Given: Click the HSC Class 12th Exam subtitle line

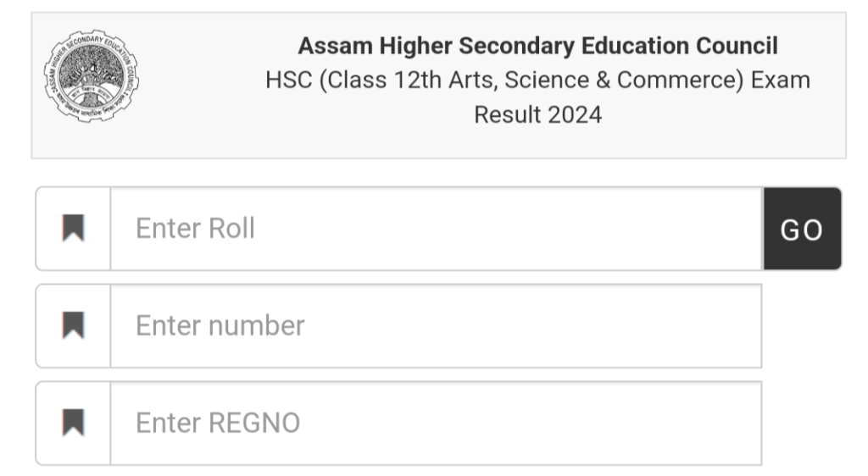Looking at the screenshot, I should 537,80.
